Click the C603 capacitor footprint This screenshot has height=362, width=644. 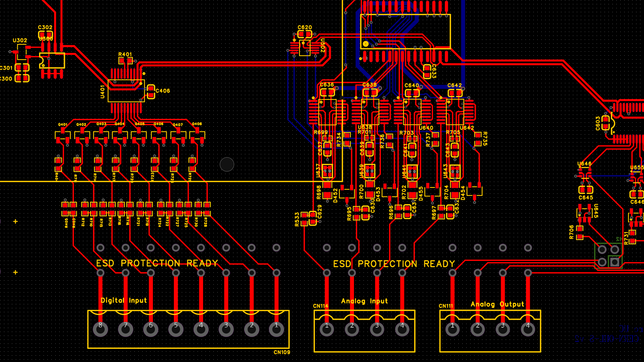pos(606,123)
